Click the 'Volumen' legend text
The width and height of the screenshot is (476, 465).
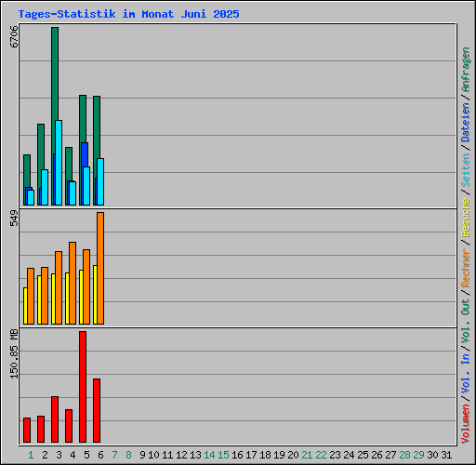(466, 424)
